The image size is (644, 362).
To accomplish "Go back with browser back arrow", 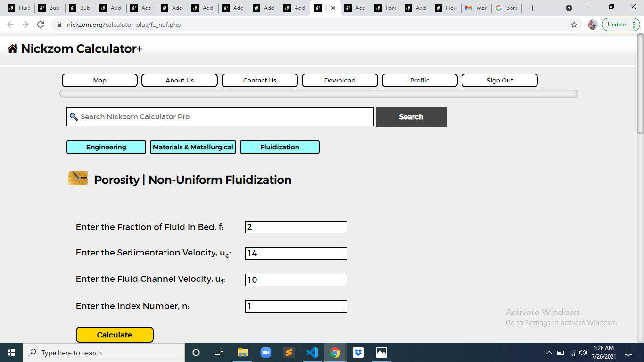I will [11, 25].
